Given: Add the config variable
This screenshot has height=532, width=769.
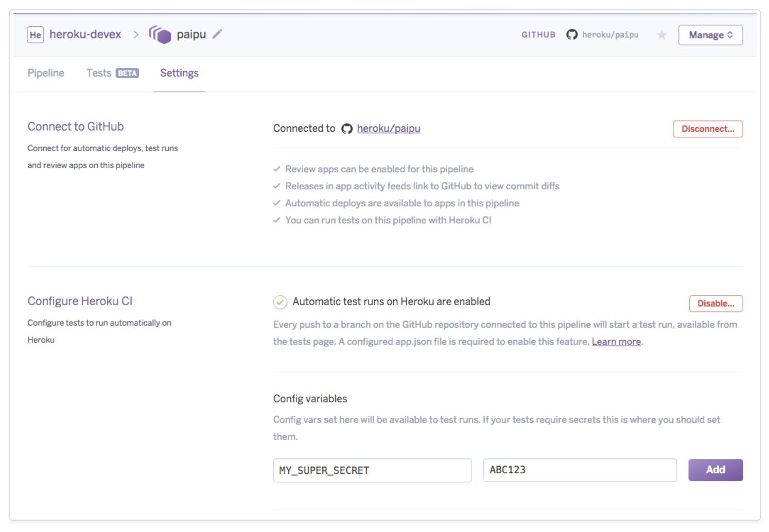Looking at the screenshot, I should click(x=715, y=470).
